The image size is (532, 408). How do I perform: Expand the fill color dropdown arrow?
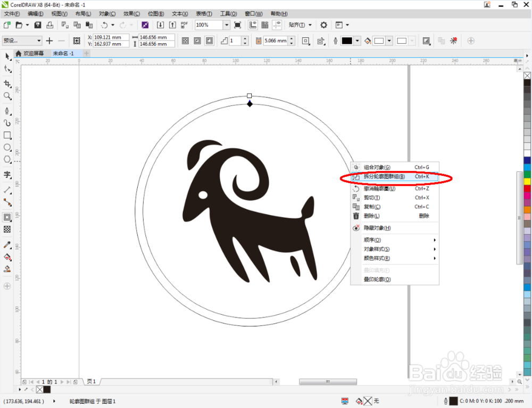[389, 41]
